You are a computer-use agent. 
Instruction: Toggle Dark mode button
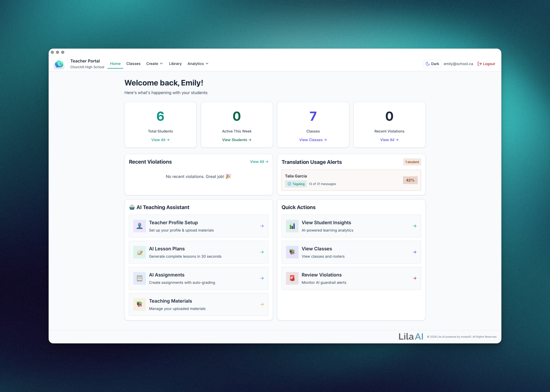pos(432,64)
